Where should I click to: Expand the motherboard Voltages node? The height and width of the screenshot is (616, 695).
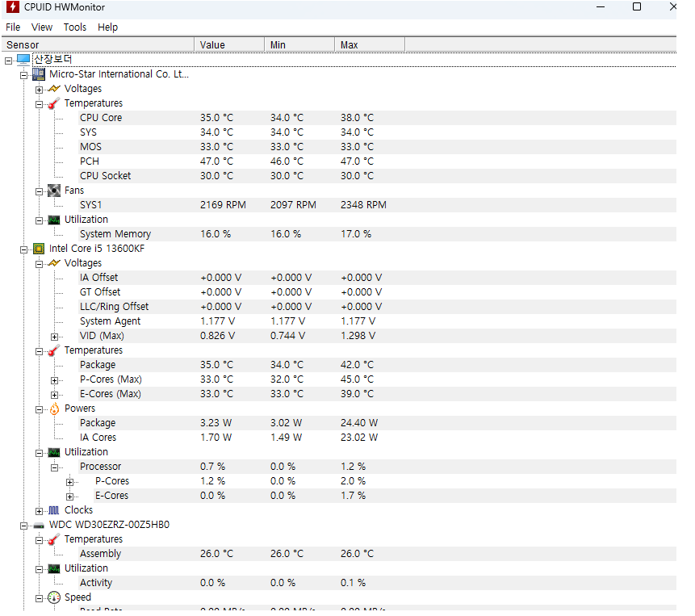click(x=39, y=90)
